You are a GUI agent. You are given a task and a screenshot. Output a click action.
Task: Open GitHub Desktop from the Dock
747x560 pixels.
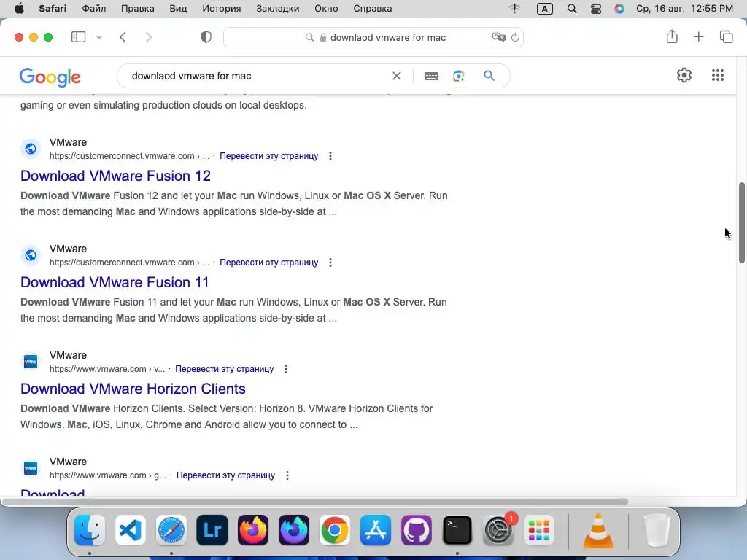click(417, 530)
